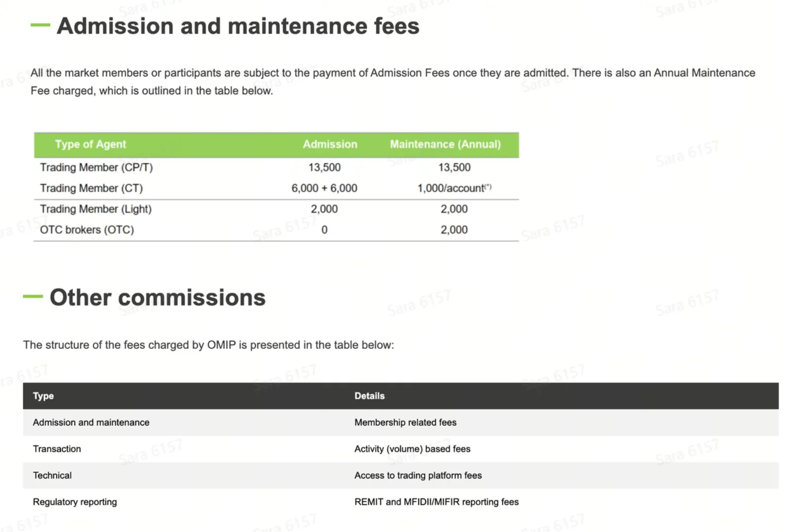Click the 'Trading Member (CT)' row label
The height and width of the screenshot is (532, 787).
pos(91,188)
